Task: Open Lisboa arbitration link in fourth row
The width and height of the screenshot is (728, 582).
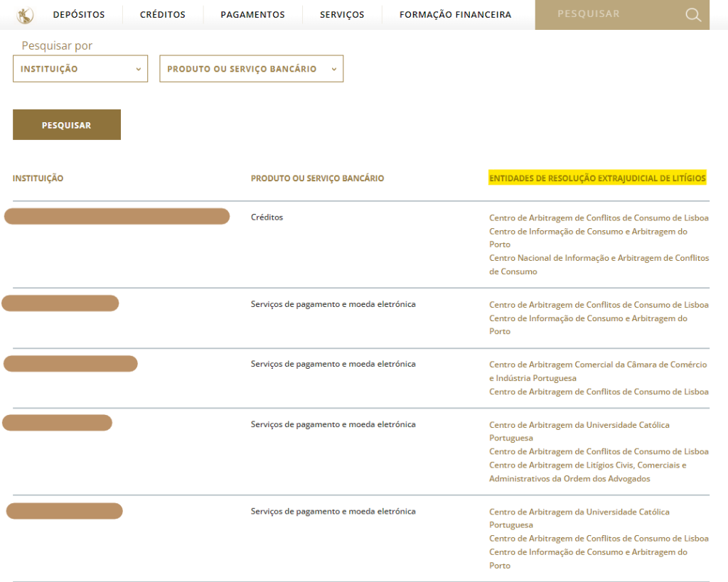Action: (599, 451)
